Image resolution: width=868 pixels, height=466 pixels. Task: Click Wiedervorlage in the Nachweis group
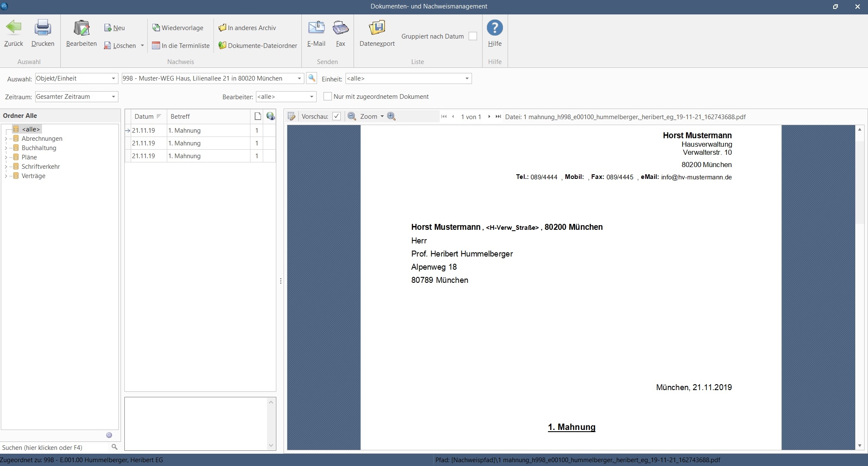178,28
